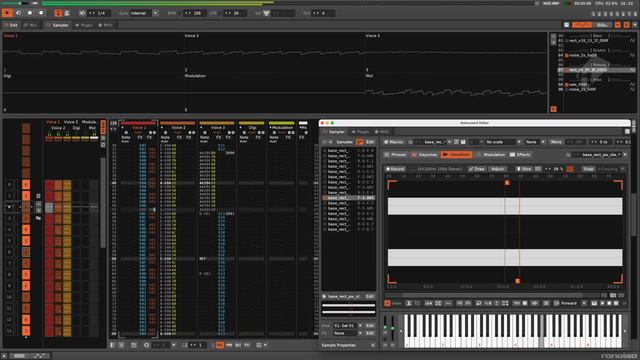Viewport: 640px width, 360px height.
Task: Toggle the transport Record (edit mode) button
Action: (41, 13)
